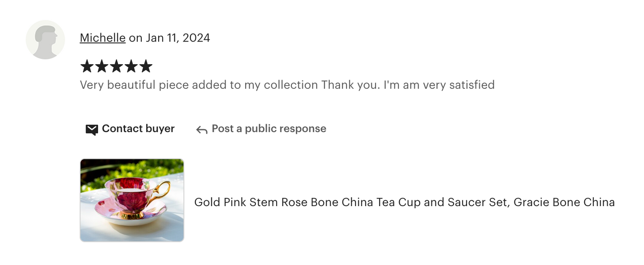Screen dimensions: 644x265
Task: Open the Gold Pink Stem Rose listing title
Action: pyautogui.click(x=404, y=202)
